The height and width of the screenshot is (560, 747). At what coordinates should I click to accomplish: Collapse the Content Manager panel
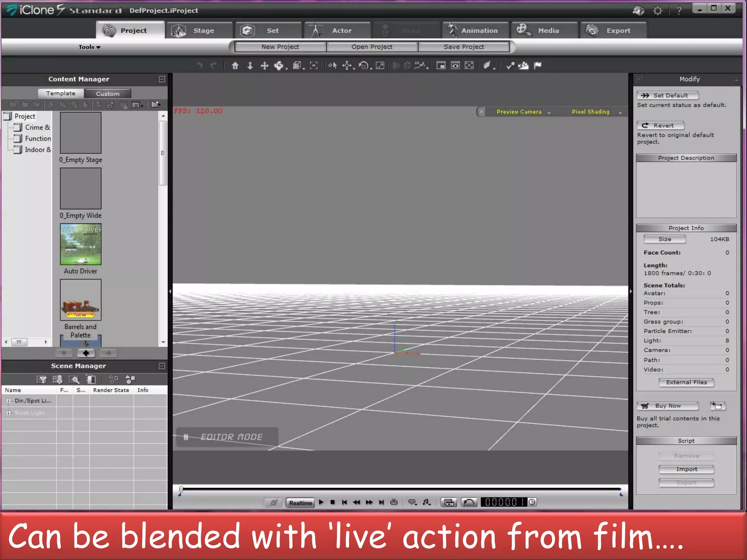[x=162, y=79]
